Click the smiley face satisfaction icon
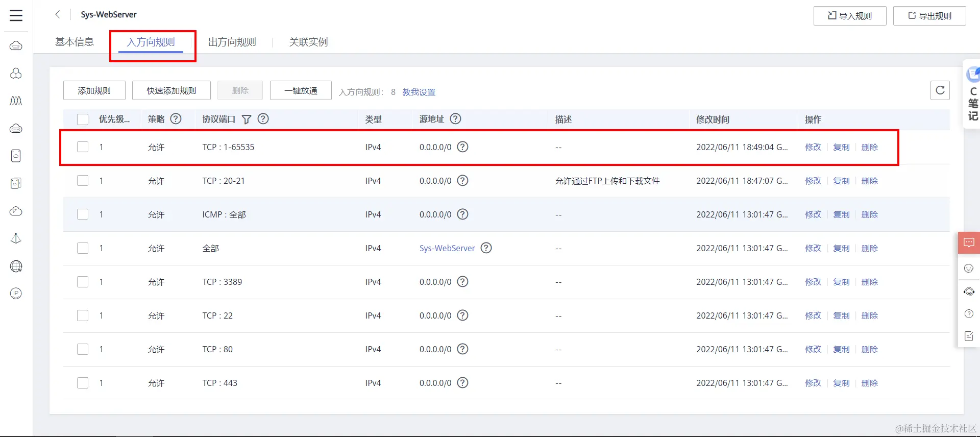This screenshot has height=437, width=980. pos(969,269)
